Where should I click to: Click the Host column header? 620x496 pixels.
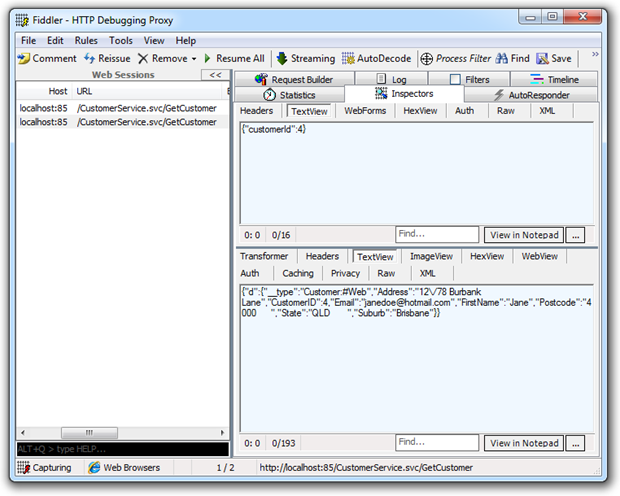pyautogui.click(x=44, y=91)
